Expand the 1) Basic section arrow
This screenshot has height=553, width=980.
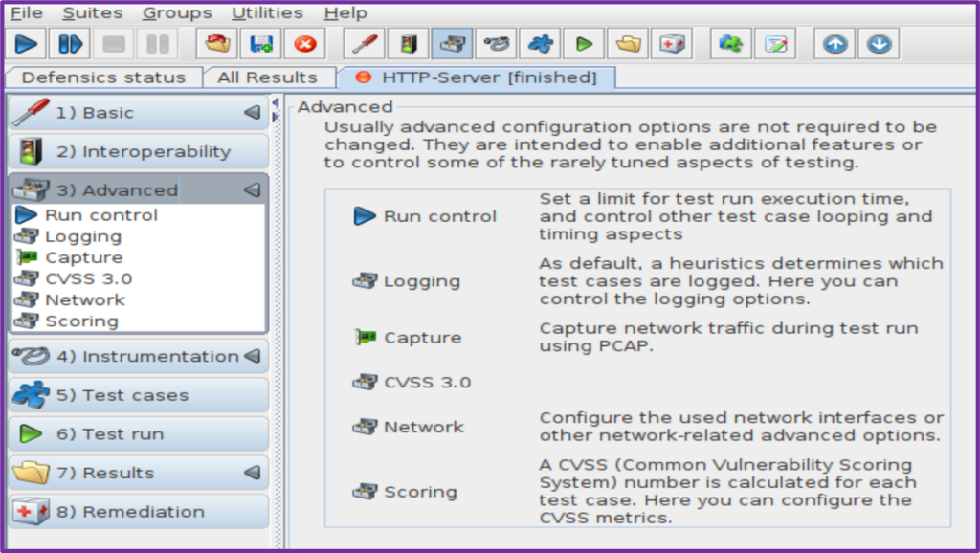point(253,113)
